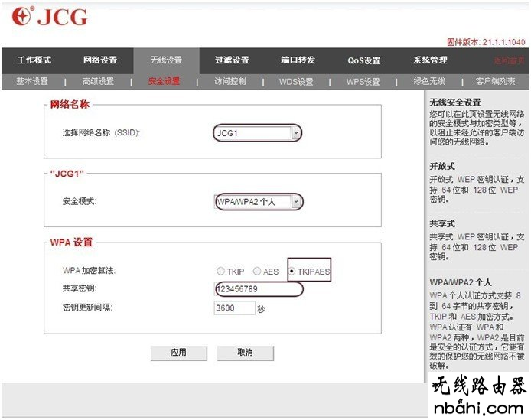This screenshot has height=420, width=531.
Task: Click the 密钥更新间隔 label
Action: click(87, 308)
